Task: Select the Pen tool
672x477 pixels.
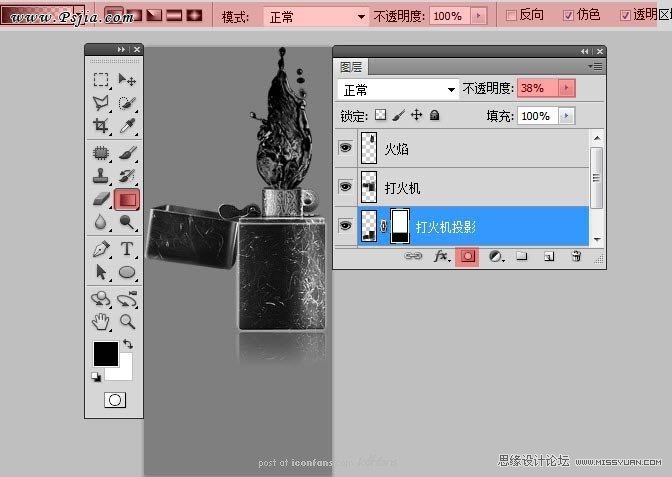Action: point(101,249)
